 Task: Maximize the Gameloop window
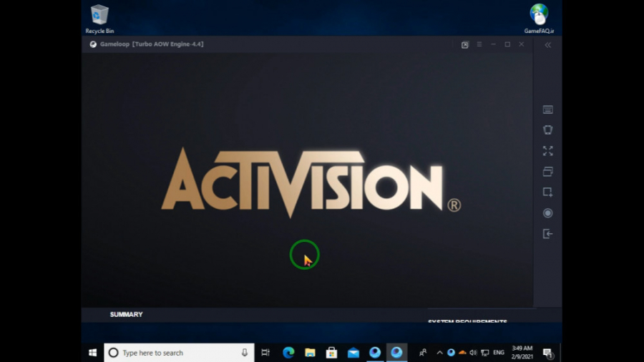click(507, 44)
